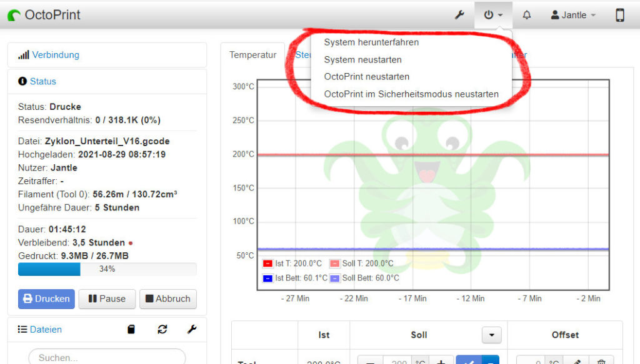Expand the Soll column dropdown arrow
Viewport: 640px width, 364px height.
[x=491, y=335]
